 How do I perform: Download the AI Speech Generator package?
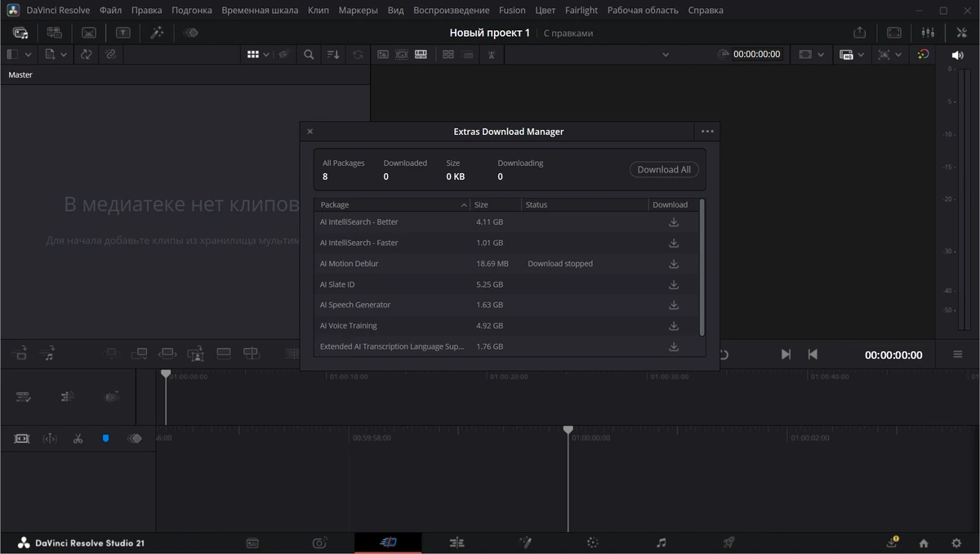tap(674, 305)
